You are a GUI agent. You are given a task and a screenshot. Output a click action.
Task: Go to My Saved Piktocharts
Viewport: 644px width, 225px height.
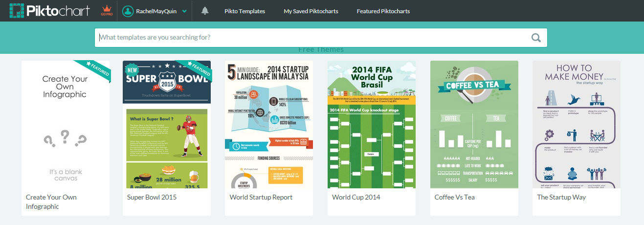311,11
